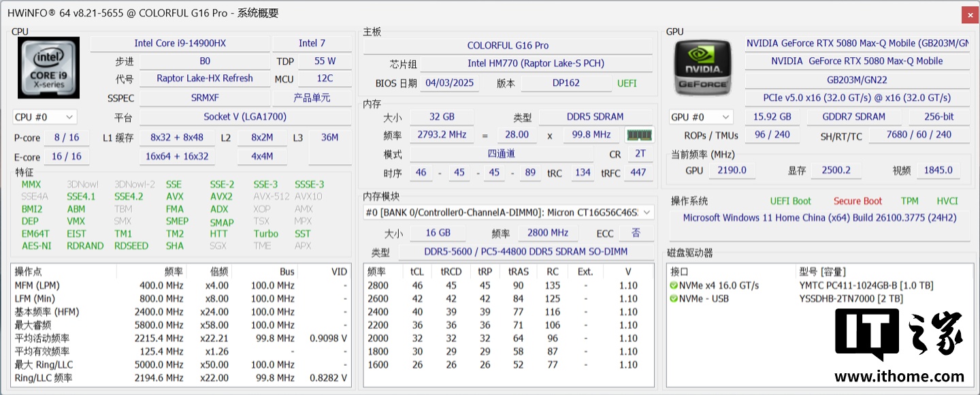The width and height of the screenshot is (980, 395).
Task: Click the 操作点 column header
Action: [x=29, y=272]
